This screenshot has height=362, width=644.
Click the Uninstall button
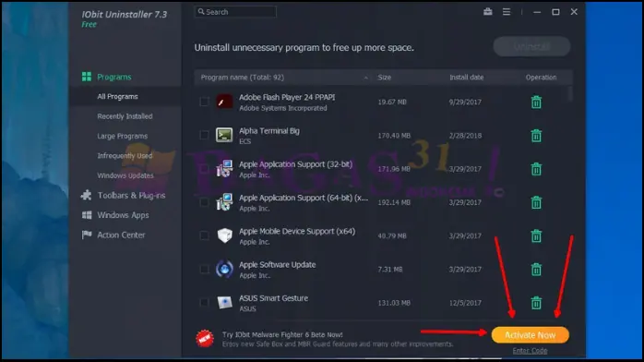pyautogui.click(x=531, y=46)
